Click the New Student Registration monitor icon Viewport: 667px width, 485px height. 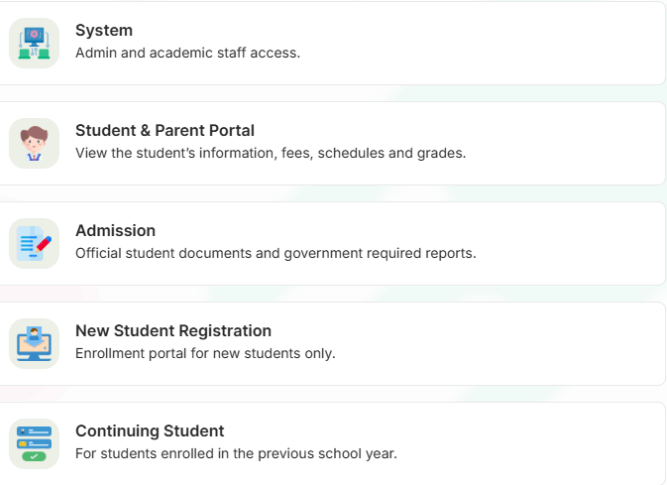tap(34, 344)
